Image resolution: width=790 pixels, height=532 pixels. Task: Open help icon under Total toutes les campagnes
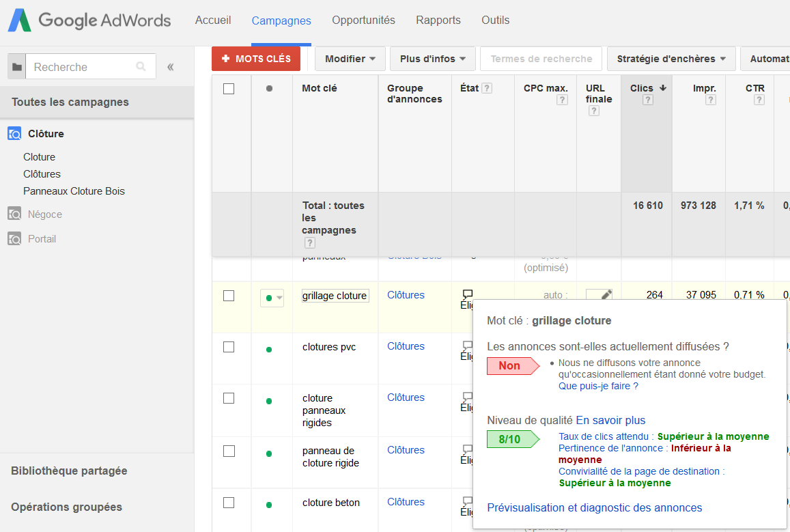(309, 243)
